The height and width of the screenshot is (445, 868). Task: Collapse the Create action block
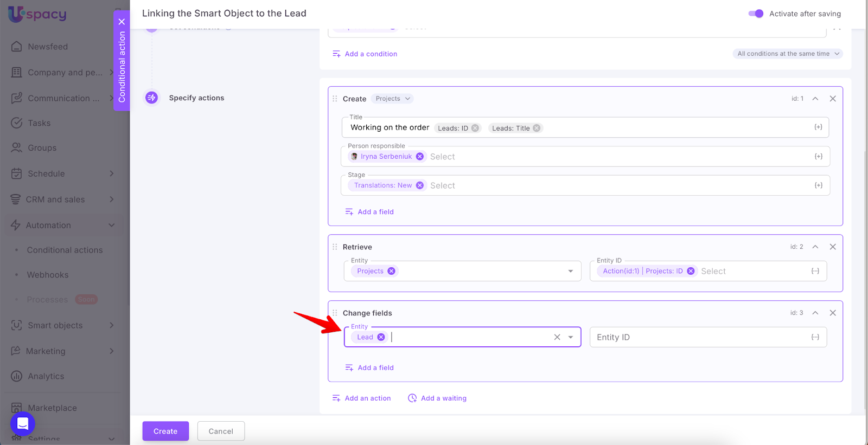click(x=815, y=99)
